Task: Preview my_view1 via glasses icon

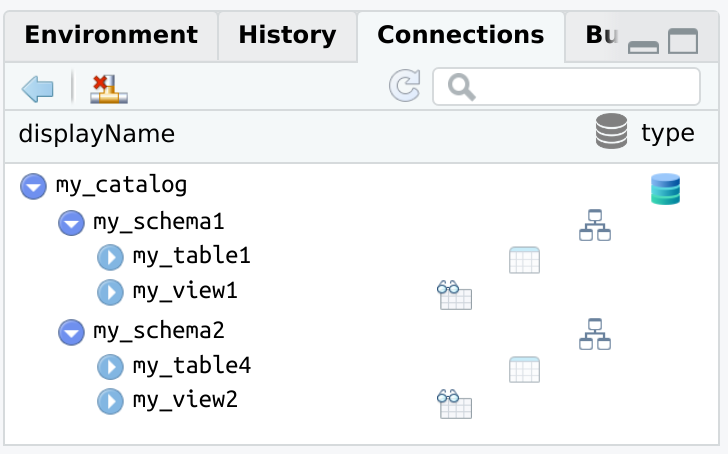Action: click(454, 295)
